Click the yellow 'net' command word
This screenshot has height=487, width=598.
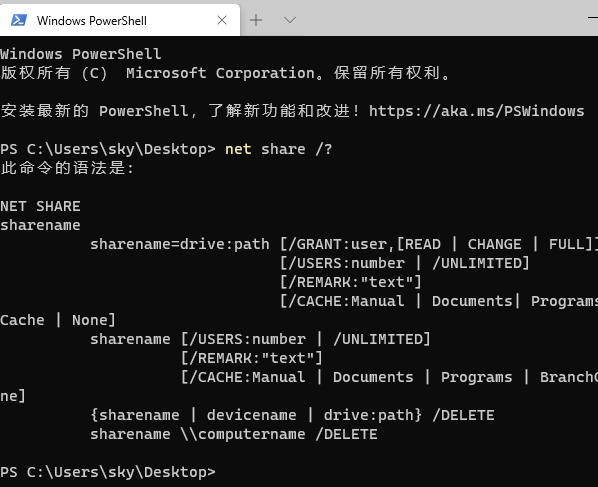click(238, 149)
